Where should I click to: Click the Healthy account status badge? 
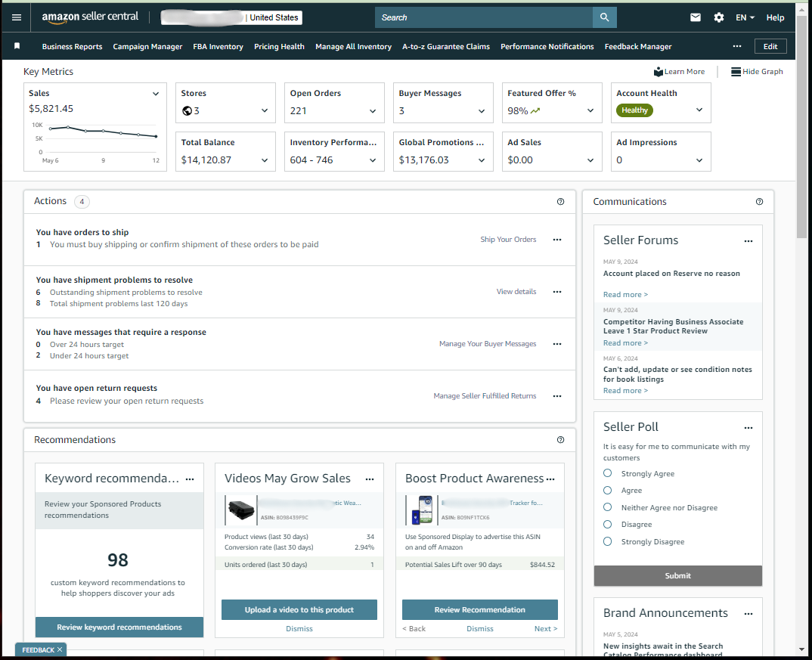pyautogui.click(x=634, y=110)
